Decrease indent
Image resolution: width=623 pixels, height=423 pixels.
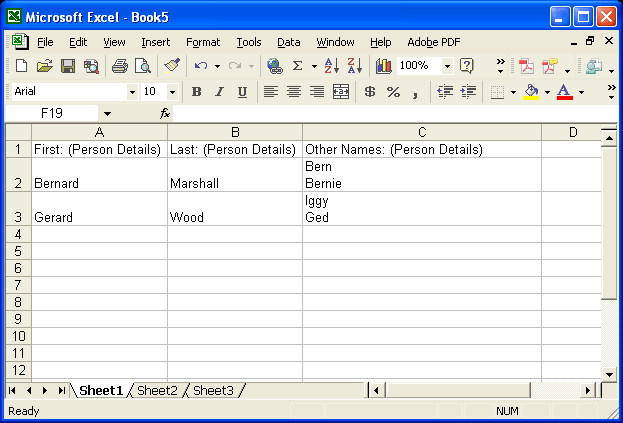445,92
